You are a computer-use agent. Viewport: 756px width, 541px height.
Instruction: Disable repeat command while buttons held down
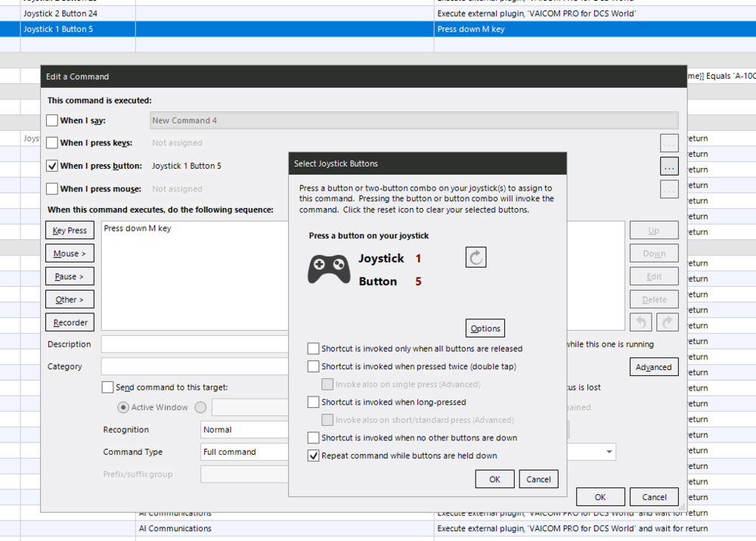point(313,455)
